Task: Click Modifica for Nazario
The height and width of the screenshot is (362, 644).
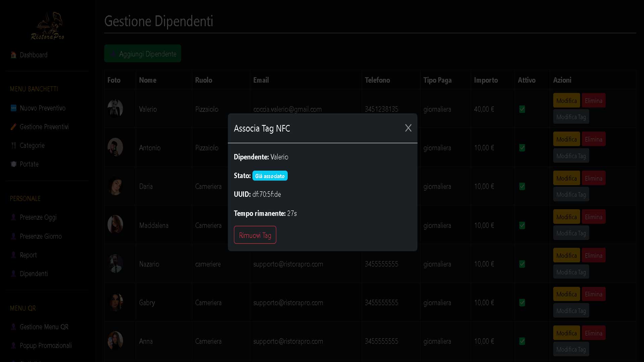Action: 567,255
